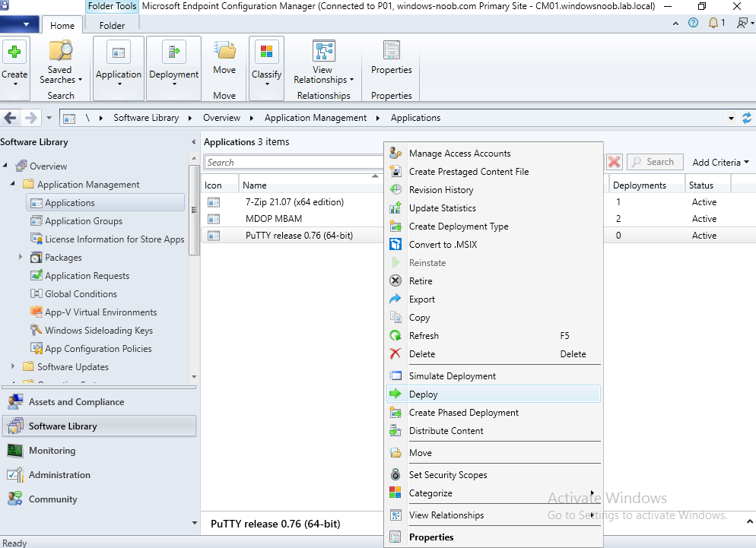Go forward with the navigation arrow
Image resolution: width=756 pixels, height=548 pixels.
[31, 118]
